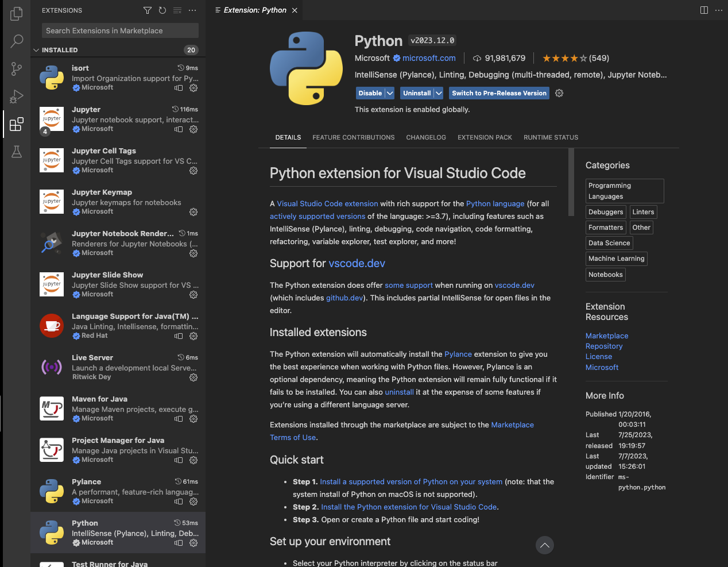The height and width of the screenshot is (567, 728).
Task: Click the star rating (549) reviews
Action: [576, 58]
